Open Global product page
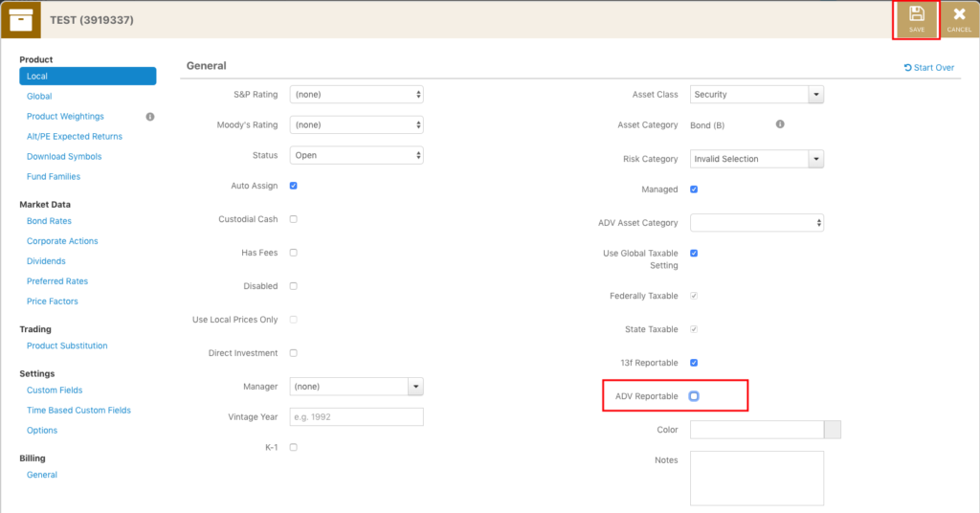This screenshot has height=513, width=980. tap(39, 97)
